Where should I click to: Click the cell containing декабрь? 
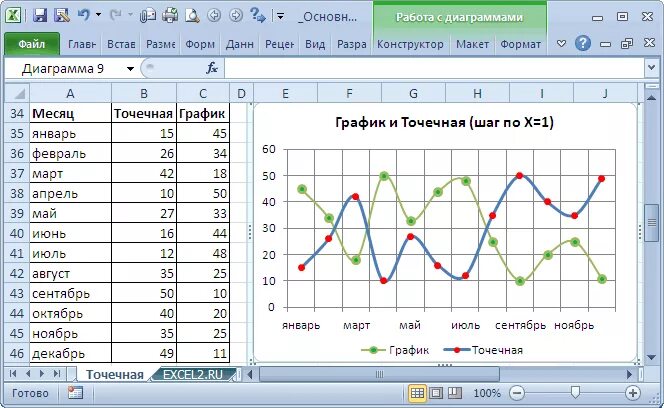(x=70, y=353)
